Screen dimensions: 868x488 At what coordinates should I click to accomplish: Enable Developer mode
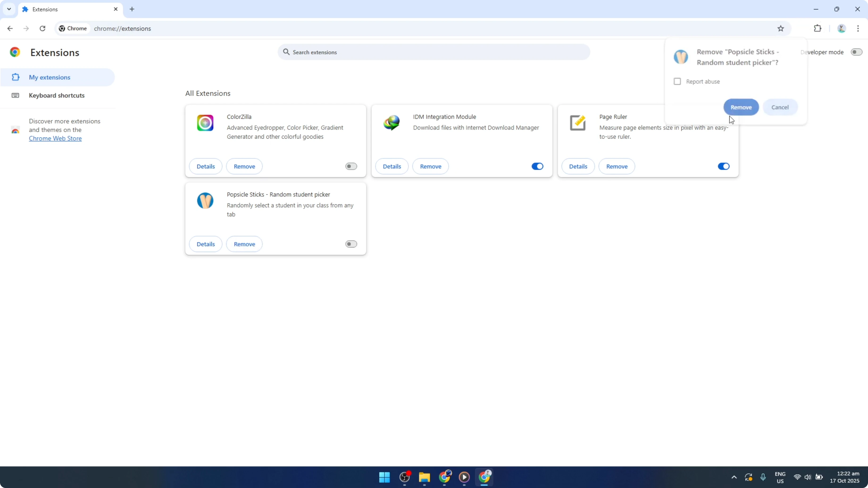click(x=856, y=52)
